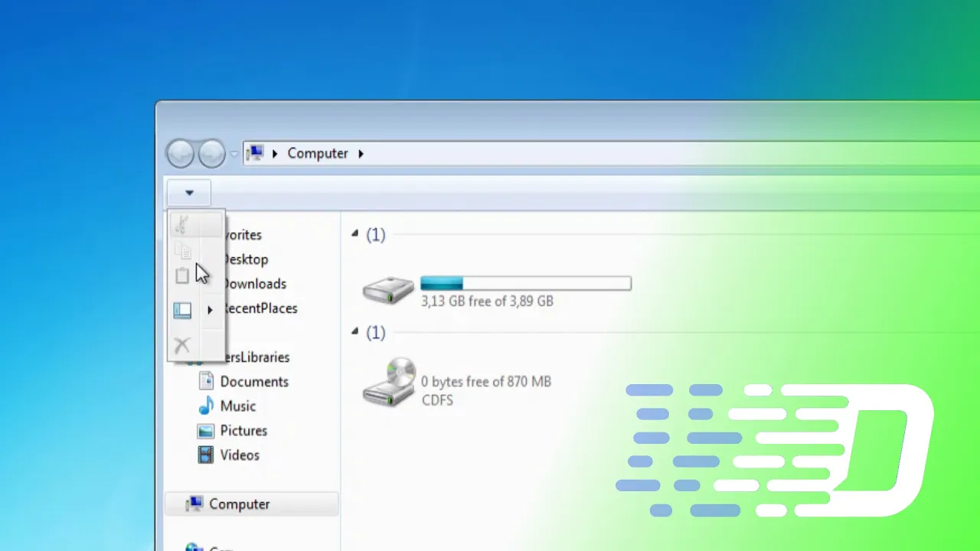Open the Documents library
Screen dimensions: 980x551
coord(254,382)
